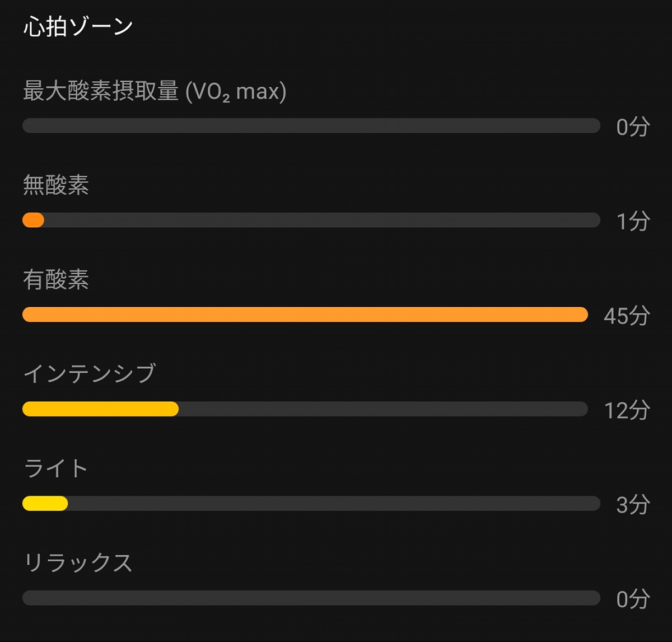
Task: Click the 有酸素 orange progress bar
Action: pos(305,315)
